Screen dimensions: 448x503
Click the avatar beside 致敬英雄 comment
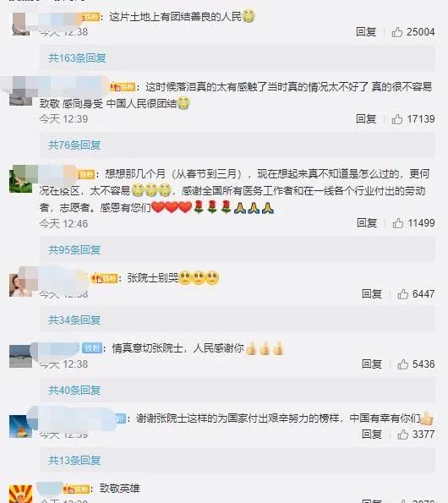pos(20,494)
